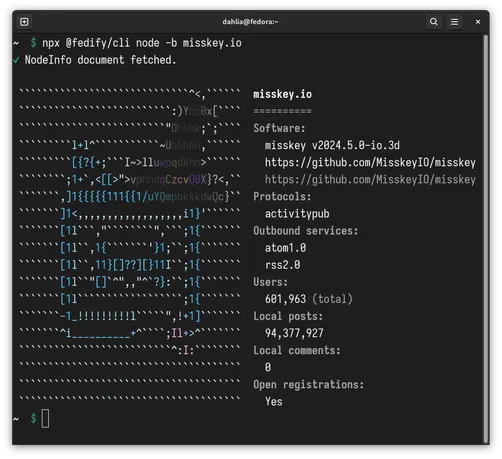Open a new terminal tab
The width and height of the screenshot is (502, 459).
tap(24, 22)
